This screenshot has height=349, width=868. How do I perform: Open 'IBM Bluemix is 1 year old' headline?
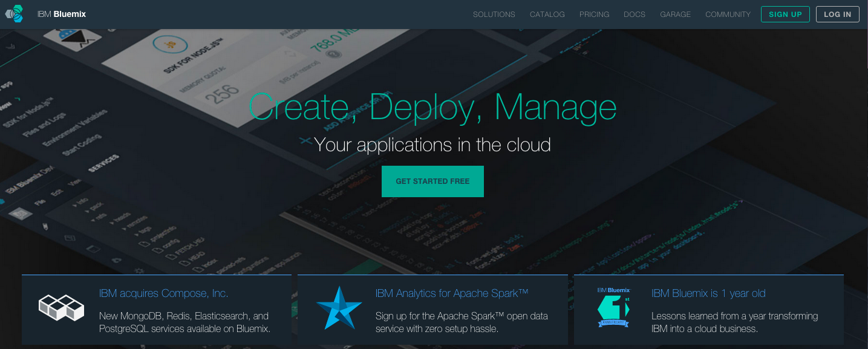pos(708,293)
